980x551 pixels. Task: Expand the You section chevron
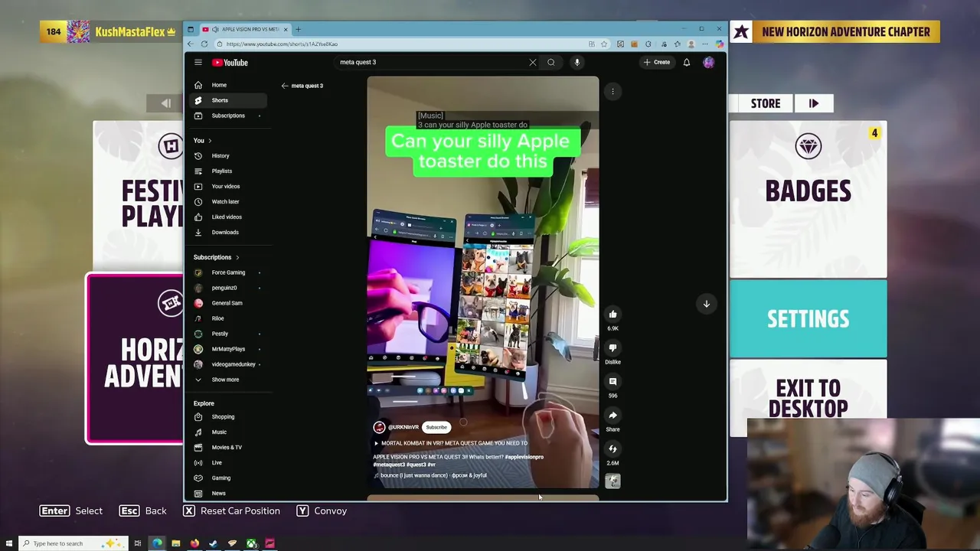coord(210,141)
